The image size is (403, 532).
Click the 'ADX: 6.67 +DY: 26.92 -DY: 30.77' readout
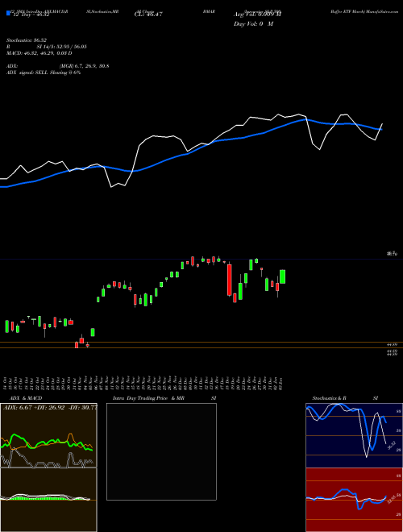(50, 407)
